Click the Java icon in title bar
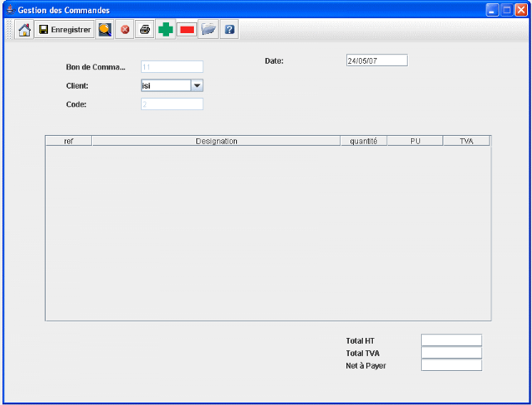The height and width of the screenshot is (405, 532). pyautogui.click(x=11, y=10)
